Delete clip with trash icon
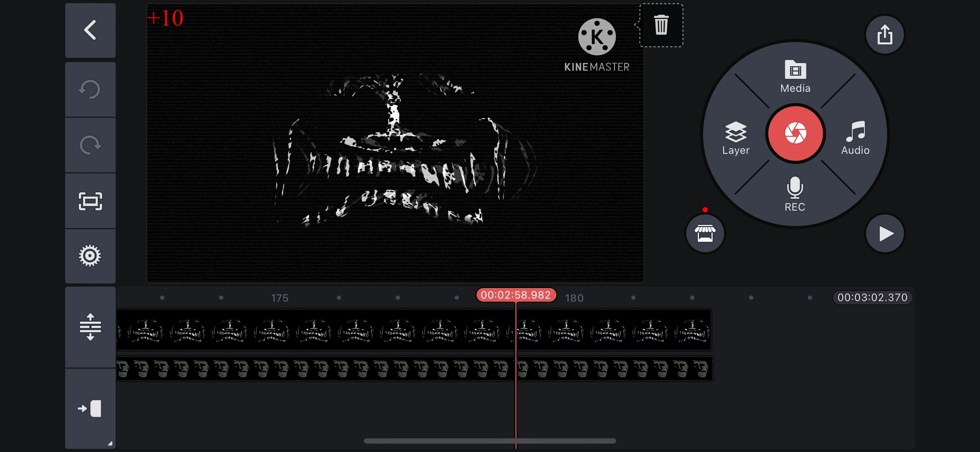Viewport: 980px width, 452px height. 661,25
